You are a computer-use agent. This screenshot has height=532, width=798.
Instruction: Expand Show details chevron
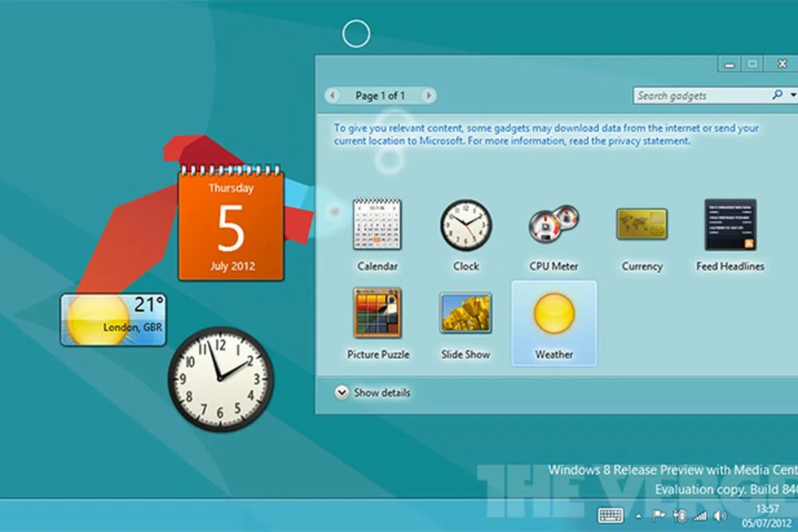click(342, 392)
